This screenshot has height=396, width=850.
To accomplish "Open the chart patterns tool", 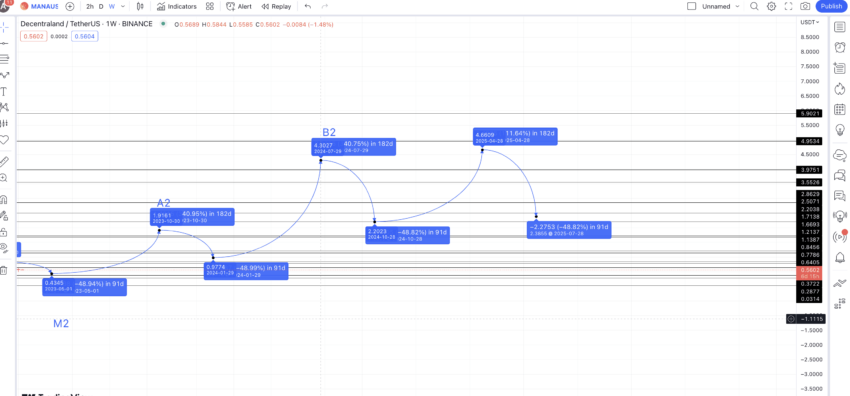I will [x=4, y=107].
